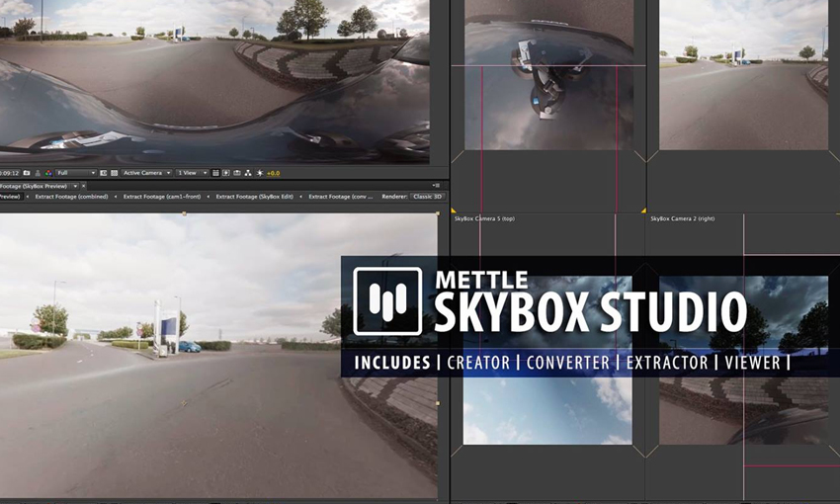Toggle the region of interest button

click(x=103, y=173)
